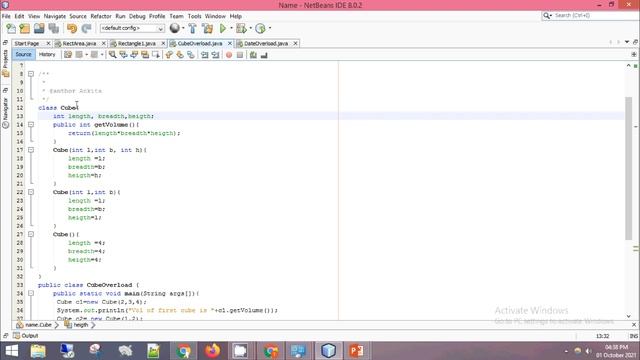Screen dimensions: 640x360
Task: Start macro recording with red circle icon
Action: tap(229, 55)
